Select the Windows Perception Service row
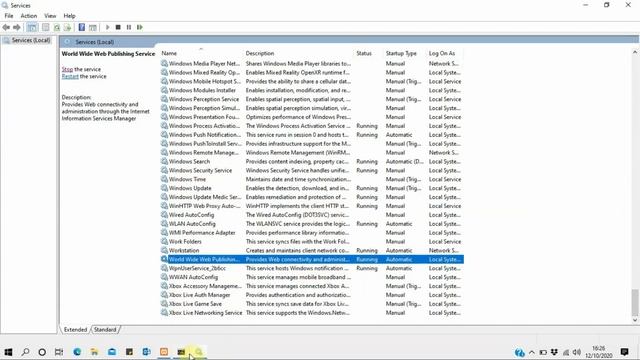The height and width of the screenshot is (360, 640). (x=312, y=99)
